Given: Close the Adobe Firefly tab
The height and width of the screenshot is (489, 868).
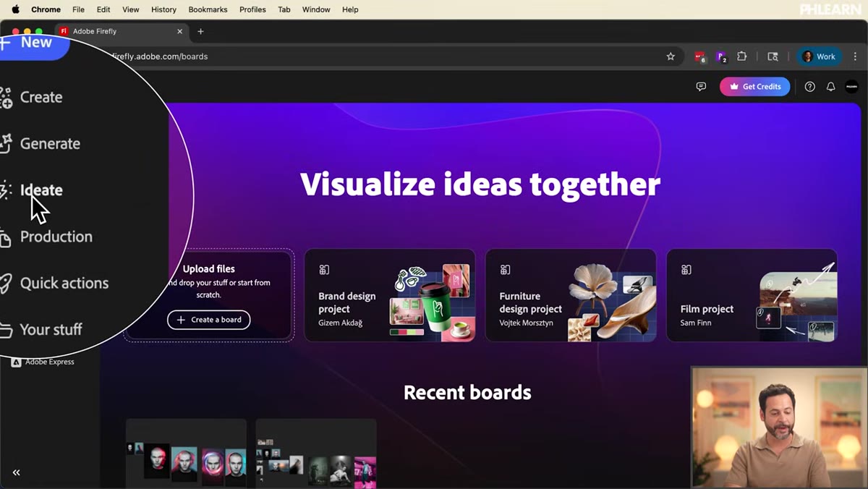Looking at the screenshot, I should [180, 31].
